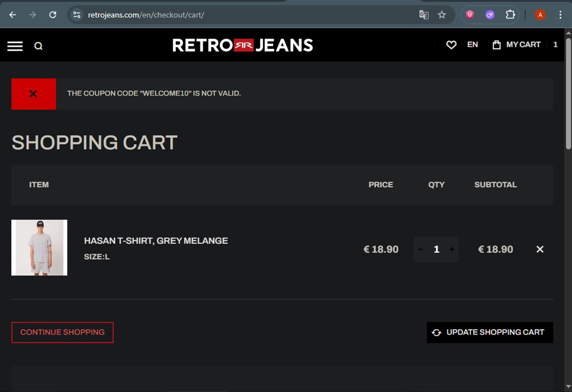Image resolution: width=572 pixels, height=392 pixels.
Task: Reload the cart page
Action: click(x=53, y=15)
